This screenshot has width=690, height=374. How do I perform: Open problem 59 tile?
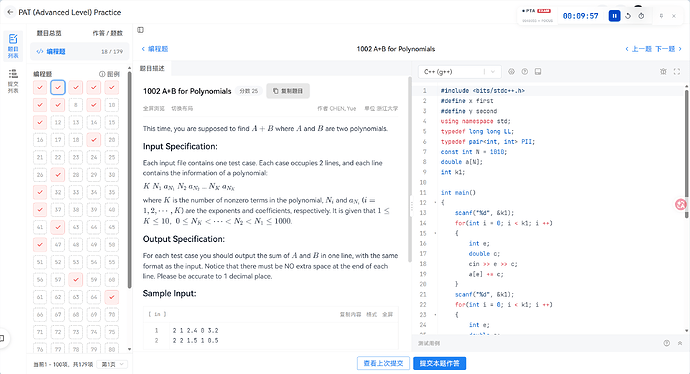point(94,279)
